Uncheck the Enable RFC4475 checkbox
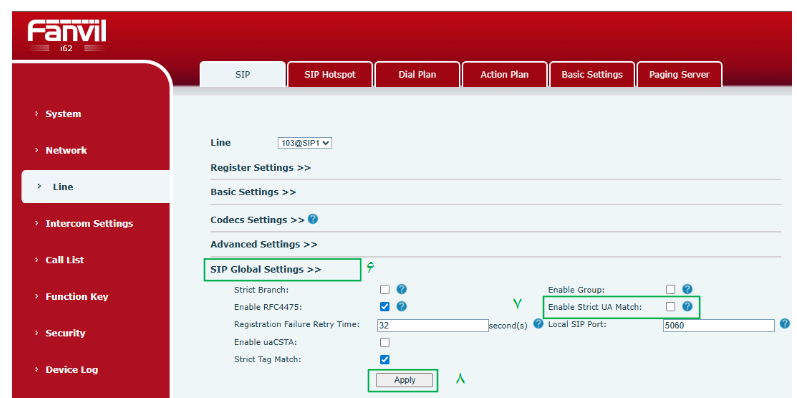Viewport: 797px width, 398px height. (385, 307)
